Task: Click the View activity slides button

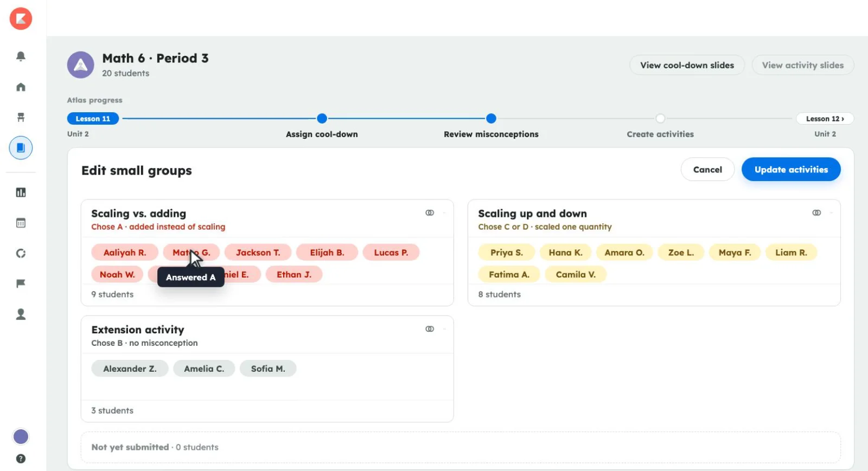Action: tap(803, 65)
